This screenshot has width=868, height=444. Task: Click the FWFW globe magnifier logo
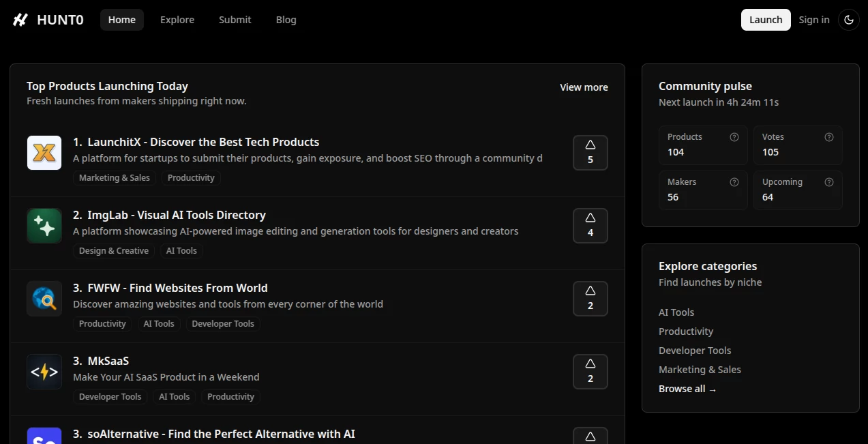[44, 298]
